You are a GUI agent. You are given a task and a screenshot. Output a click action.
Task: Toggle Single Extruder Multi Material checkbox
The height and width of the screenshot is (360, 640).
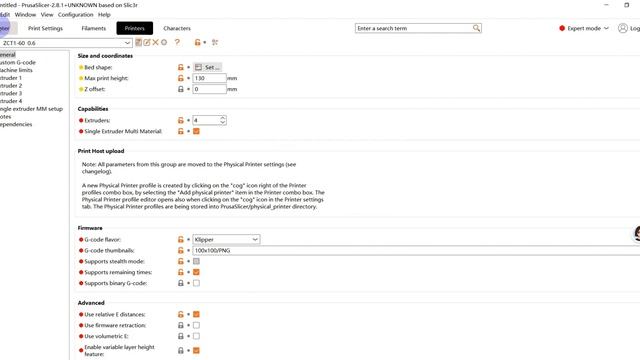pos(196,131)
